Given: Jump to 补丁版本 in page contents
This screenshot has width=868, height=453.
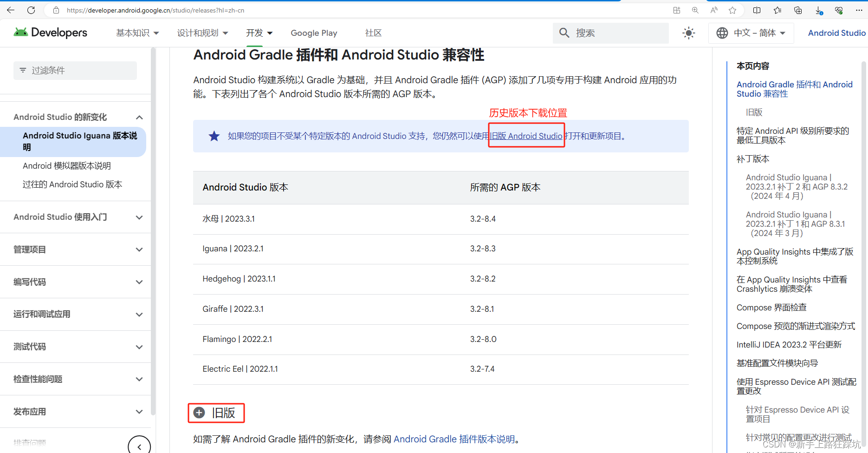Looking at the screenshot, I should (753, 159).
